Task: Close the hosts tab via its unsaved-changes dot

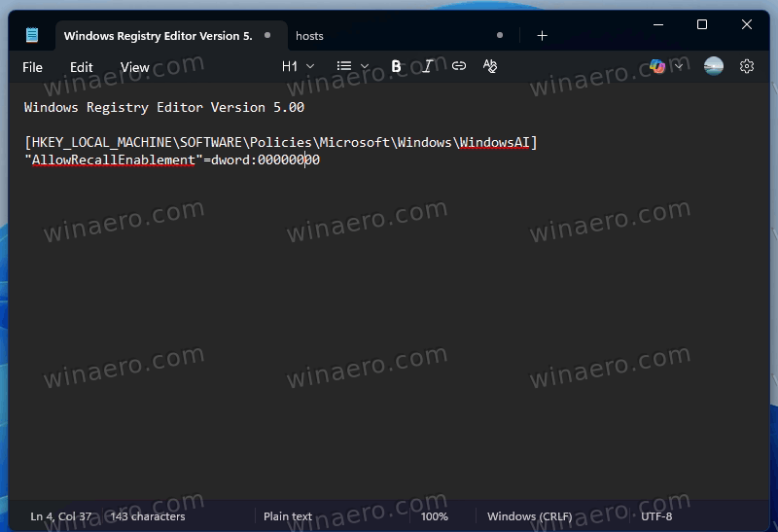Action: coord(500,35)
